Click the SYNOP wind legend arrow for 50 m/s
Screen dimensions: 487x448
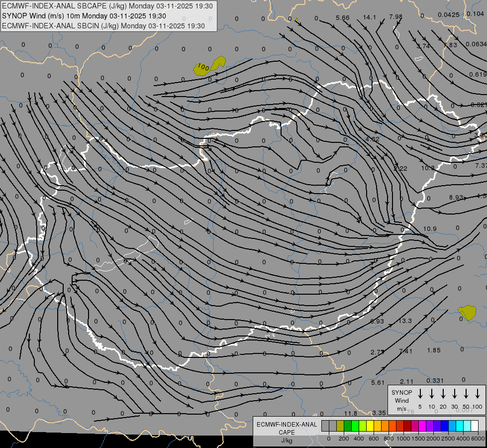[x=466, y=394]
